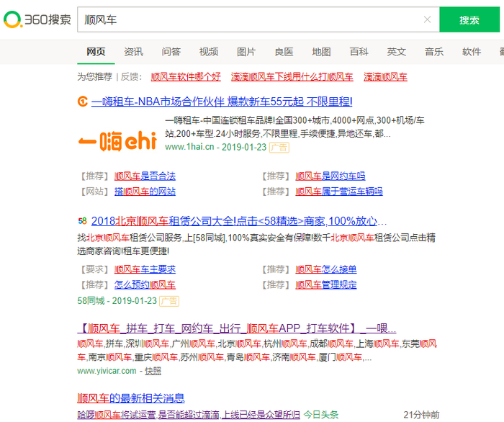Open the 顺风车管理规定 link
Viewport: 504px width, 422px height.
(326, 284)
